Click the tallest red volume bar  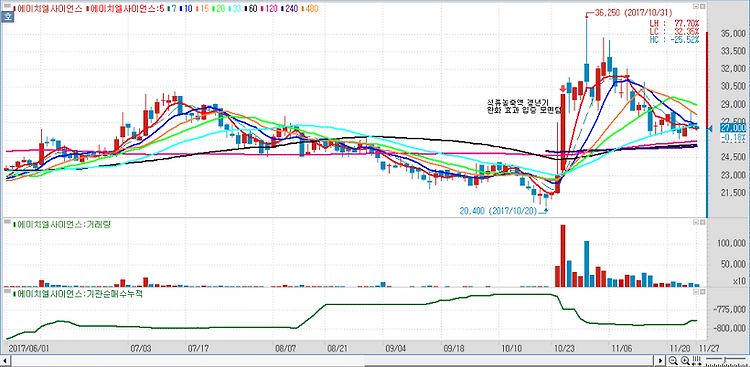(x=563, y=256)
